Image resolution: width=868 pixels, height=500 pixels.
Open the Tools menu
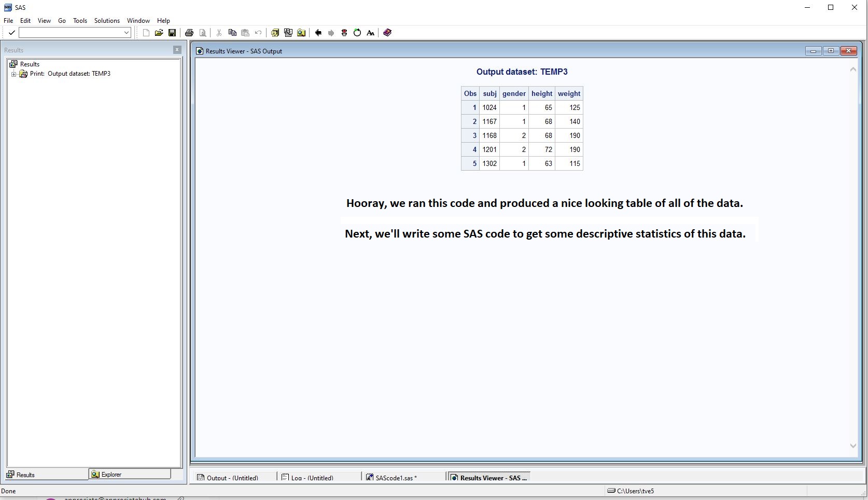(80, 21)
